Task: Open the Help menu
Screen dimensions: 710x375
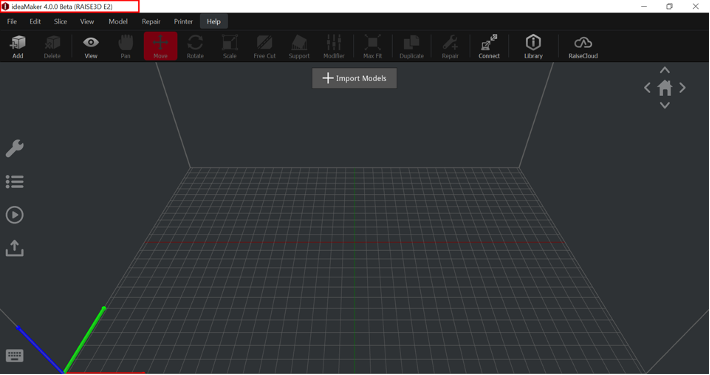Action: (x=214, y=21)
